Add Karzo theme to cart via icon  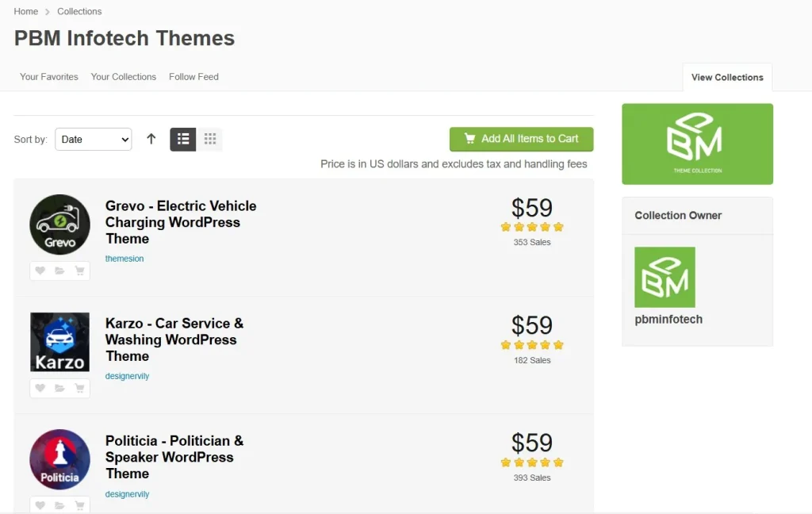click(79, 388)
